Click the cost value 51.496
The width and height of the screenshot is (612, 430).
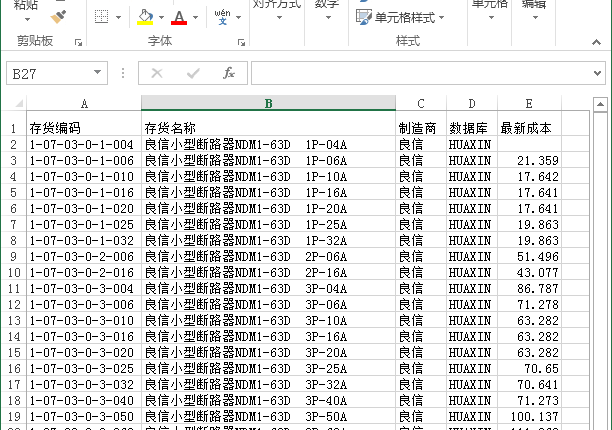tap(529, 256)
